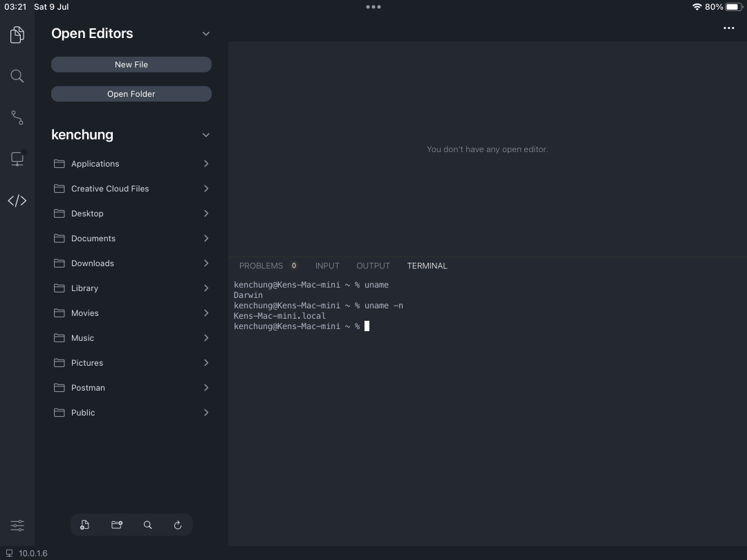The height and width of the screenshot is (560, 747).
Task: Open the New File button
Action: pyautogui.click(x=131, y=64)
